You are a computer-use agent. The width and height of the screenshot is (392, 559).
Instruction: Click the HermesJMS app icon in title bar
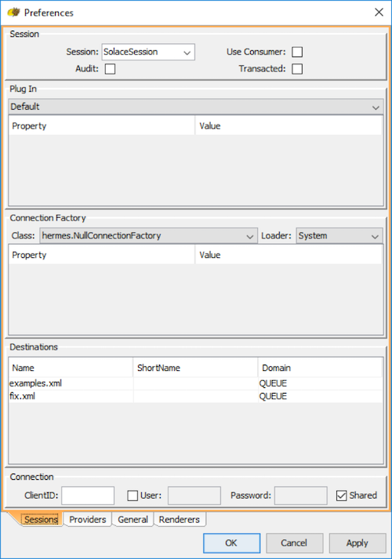point(13,13)
